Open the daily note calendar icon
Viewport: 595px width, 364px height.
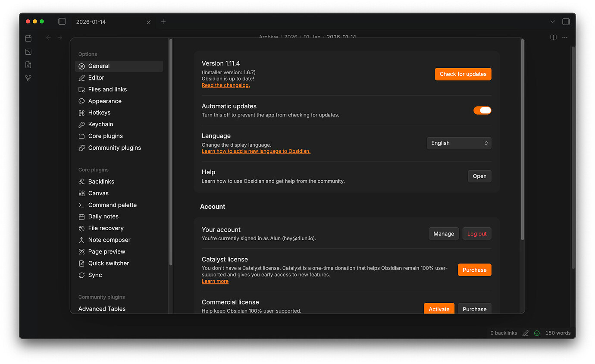(x=28, y=38)
